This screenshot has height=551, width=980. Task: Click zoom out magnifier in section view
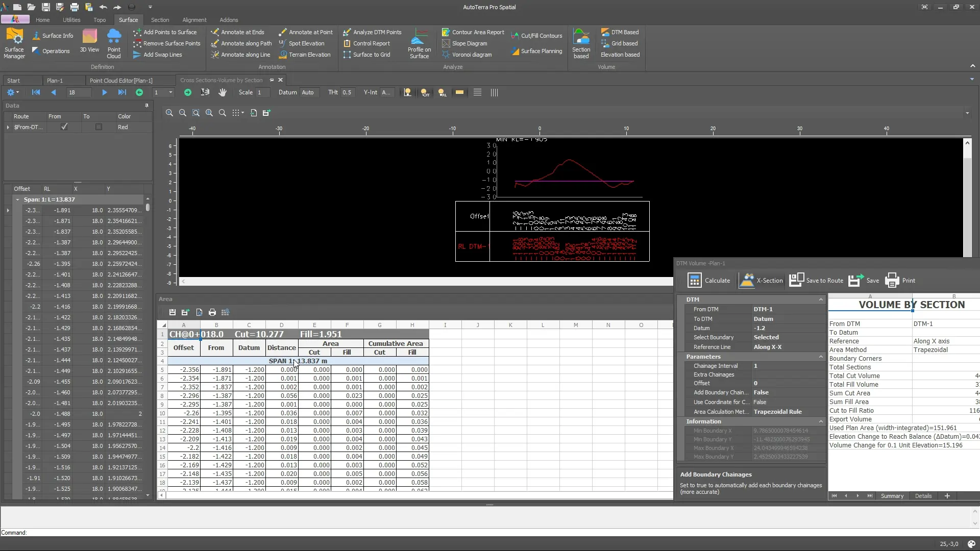[x=182, y=113]
